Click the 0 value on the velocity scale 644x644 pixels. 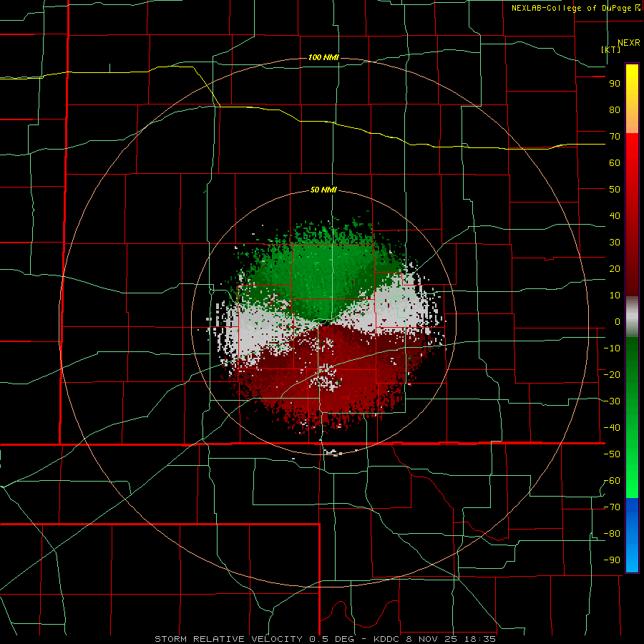(x=618, y=321)
